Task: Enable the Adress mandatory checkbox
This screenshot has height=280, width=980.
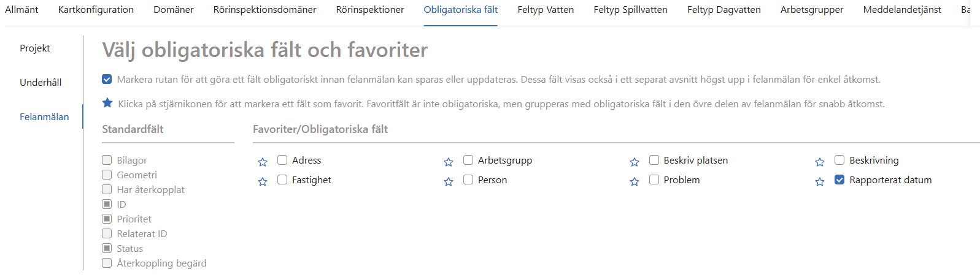Action: tap(282, 160)
